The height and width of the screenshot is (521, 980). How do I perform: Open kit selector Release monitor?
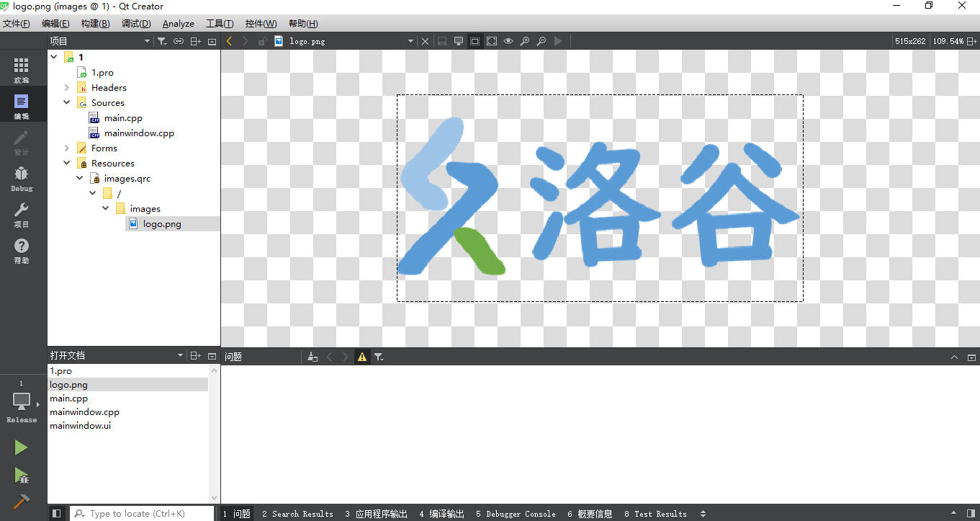[22, 405]
